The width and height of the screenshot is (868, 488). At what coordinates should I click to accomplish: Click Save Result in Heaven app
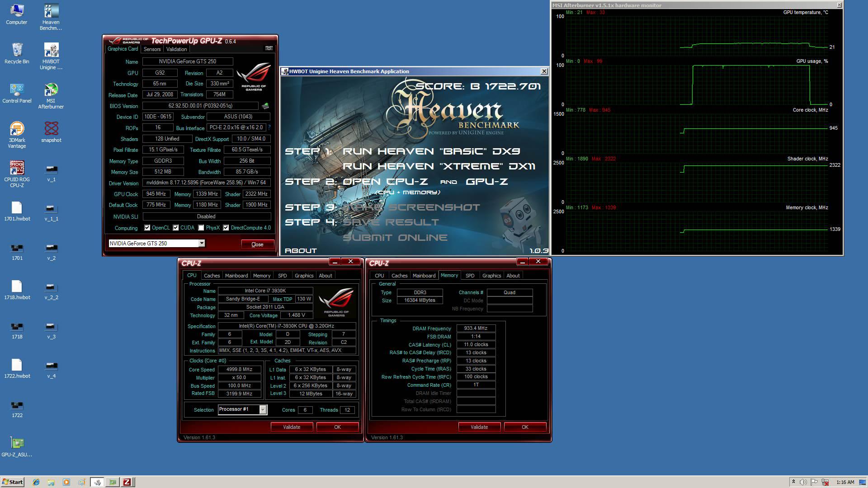391,222
